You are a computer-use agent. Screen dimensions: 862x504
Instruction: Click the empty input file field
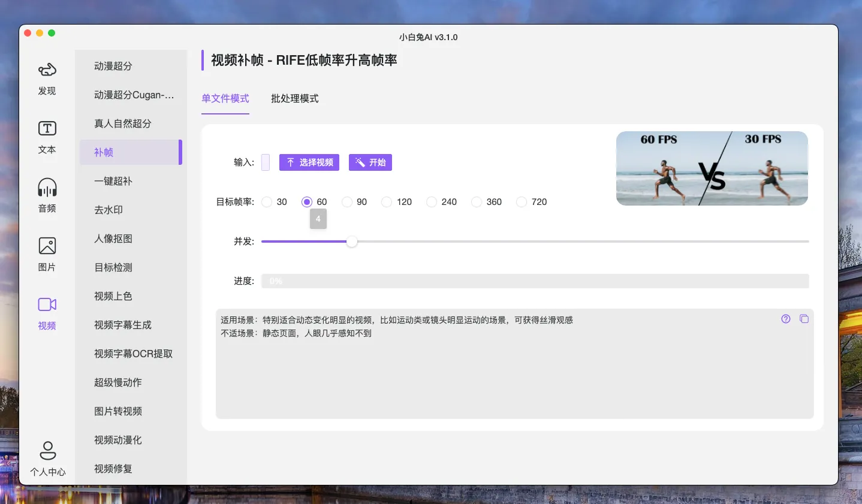pyautogui.click(x=266, y=162)
